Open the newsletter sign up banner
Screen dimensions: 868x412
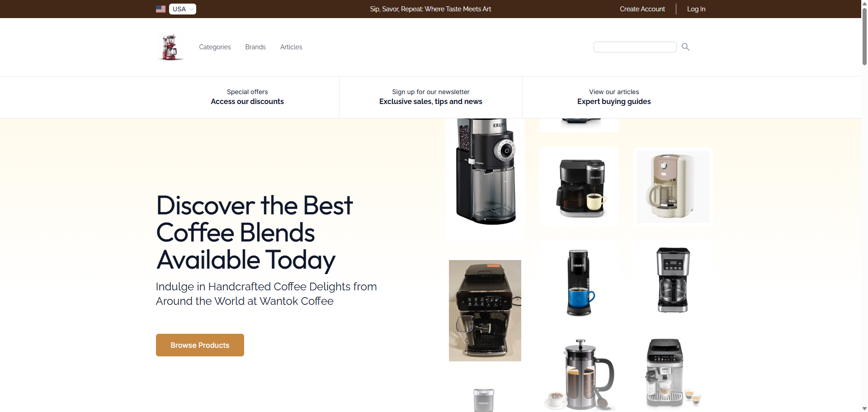pyautogui.click(x=431, y=97)
